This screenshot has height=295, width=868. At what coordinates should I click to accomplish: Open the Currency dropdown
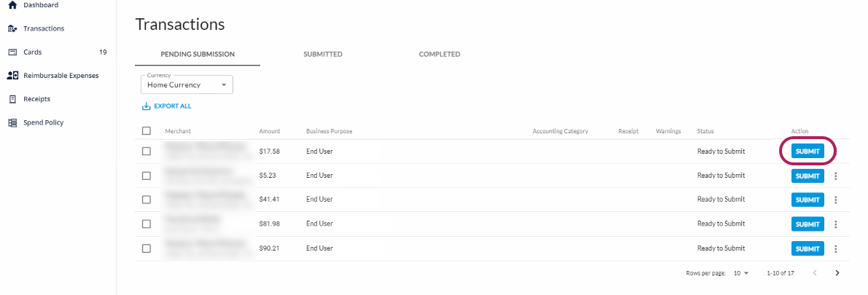pos(187,84)
